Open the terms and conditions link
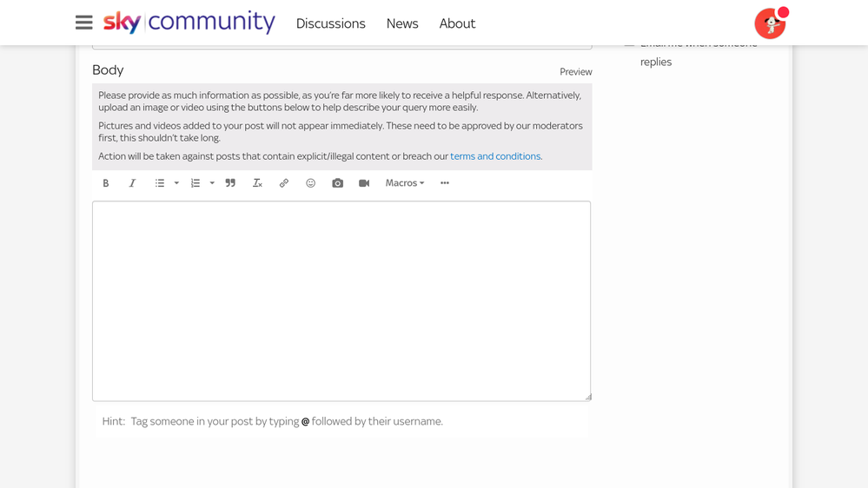This screenshot has height=488, width=868. point(495,156)
